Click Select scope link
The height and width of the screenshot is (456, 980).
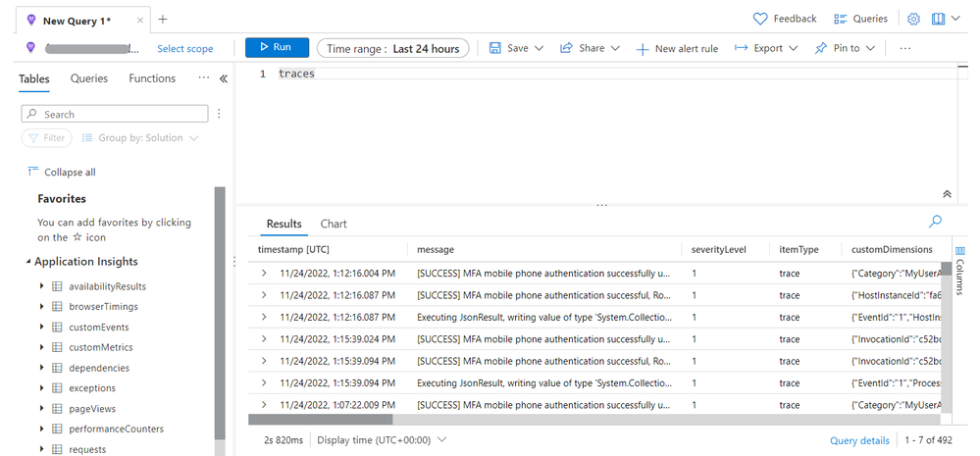pyautogui.click(x=185, y=49)
